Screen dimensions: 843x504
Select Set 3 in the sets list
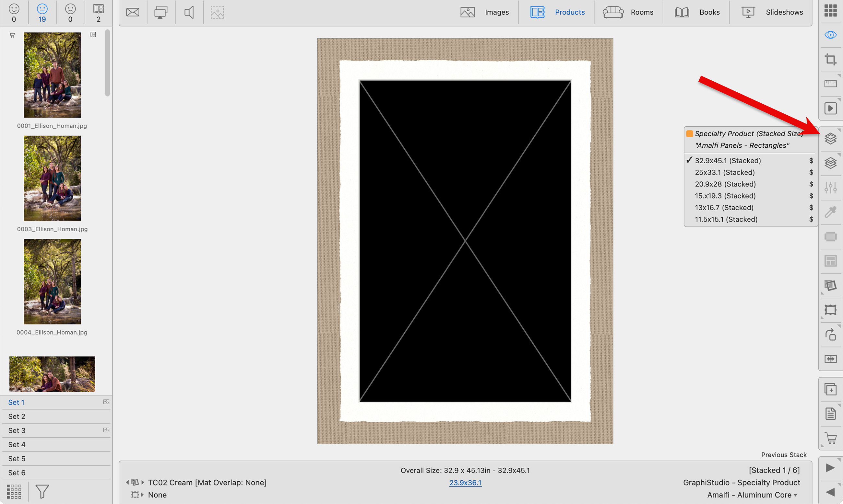17,431
